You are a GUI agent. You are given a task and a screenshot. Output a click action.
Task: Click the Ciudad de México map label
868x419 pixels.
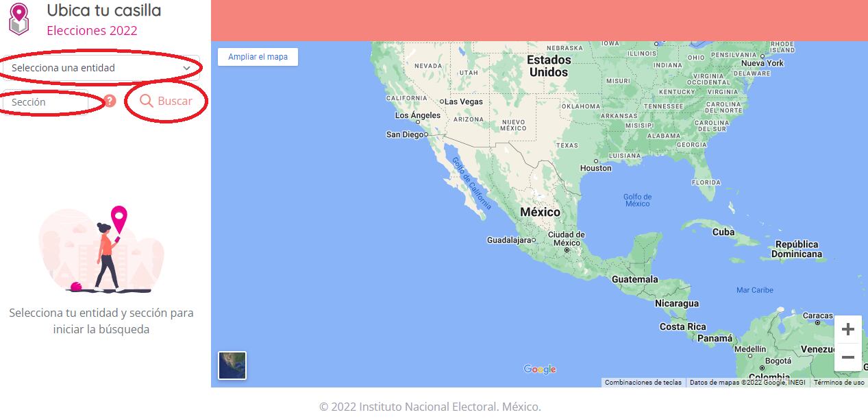tap(567, 239)
